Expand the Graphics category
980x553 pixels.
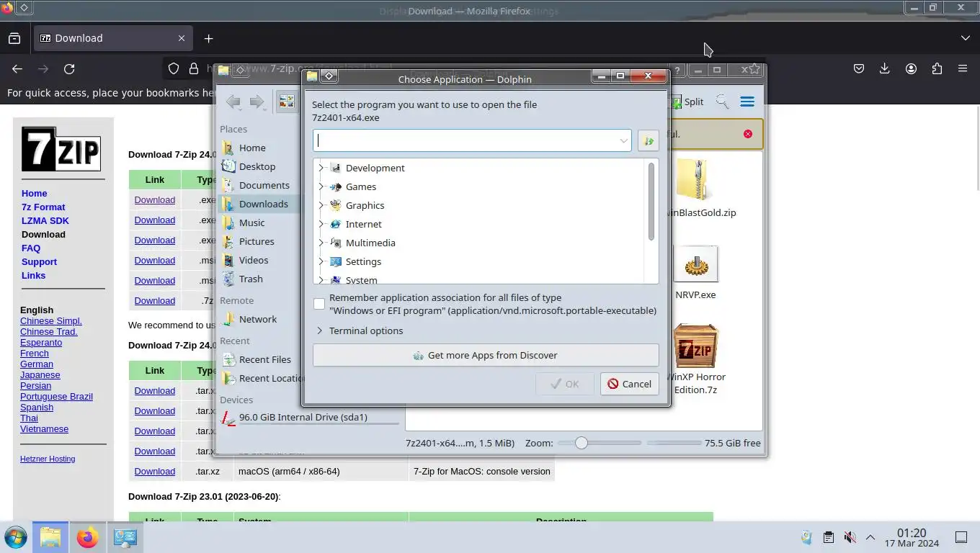coord(321,205)
